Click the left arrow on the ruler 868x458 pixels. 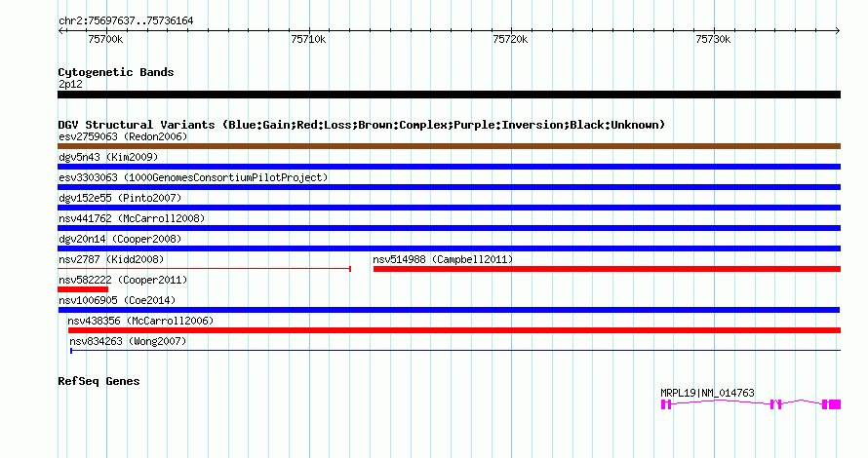click(60, 31)
